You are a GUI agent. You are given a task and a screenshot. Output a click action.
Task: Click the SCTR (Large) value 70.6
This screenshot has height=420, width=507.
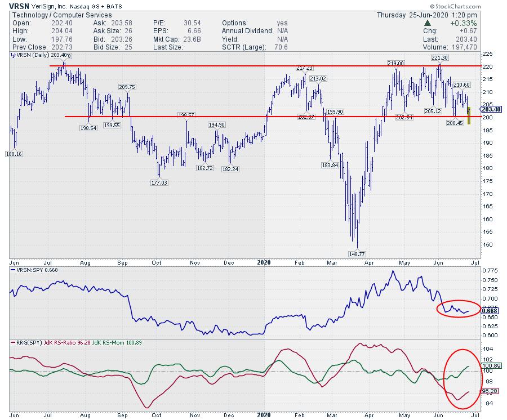point(281,47)
